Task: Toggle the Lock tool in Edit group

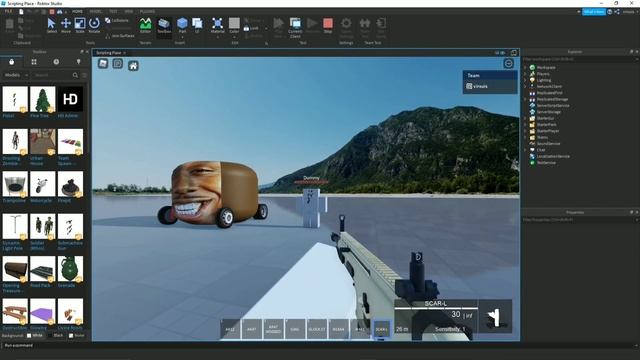Action: click(251, 28)
